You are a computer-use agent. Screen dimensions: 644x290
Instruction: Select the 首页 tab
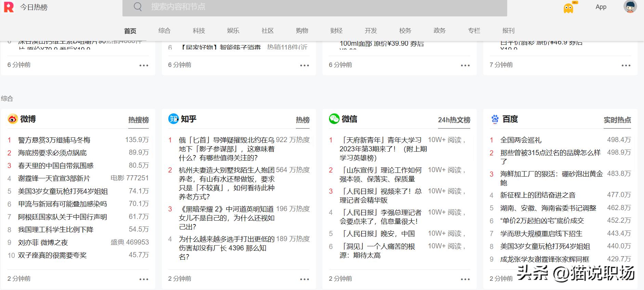(130, 31)
